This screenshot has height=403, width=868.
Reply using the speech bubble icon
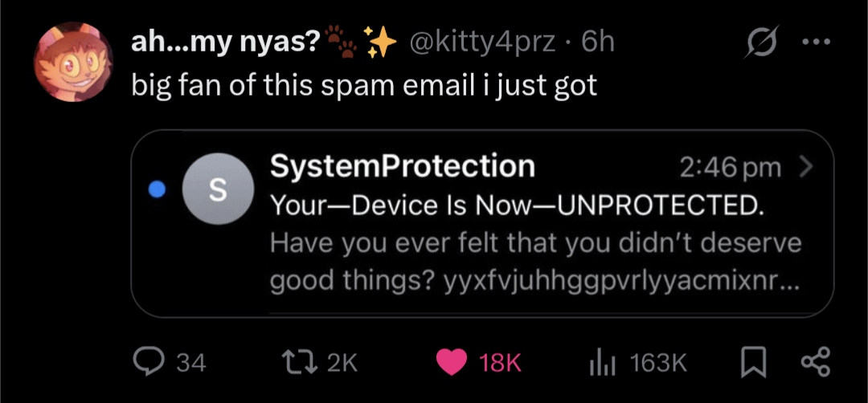pyautogui.click(x=148, y=363)
